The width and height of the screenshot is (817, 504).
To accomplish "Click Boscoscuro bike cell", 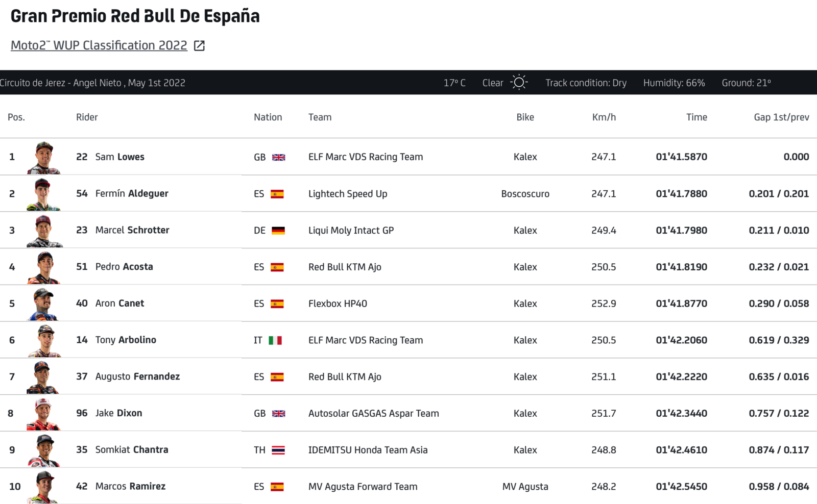I will pos(525,194).
